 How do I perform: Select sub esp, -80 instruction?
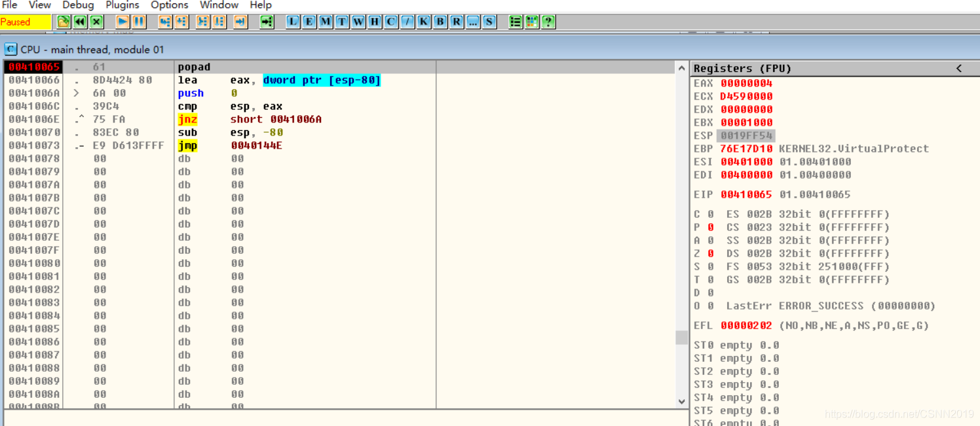coord(340,132)
